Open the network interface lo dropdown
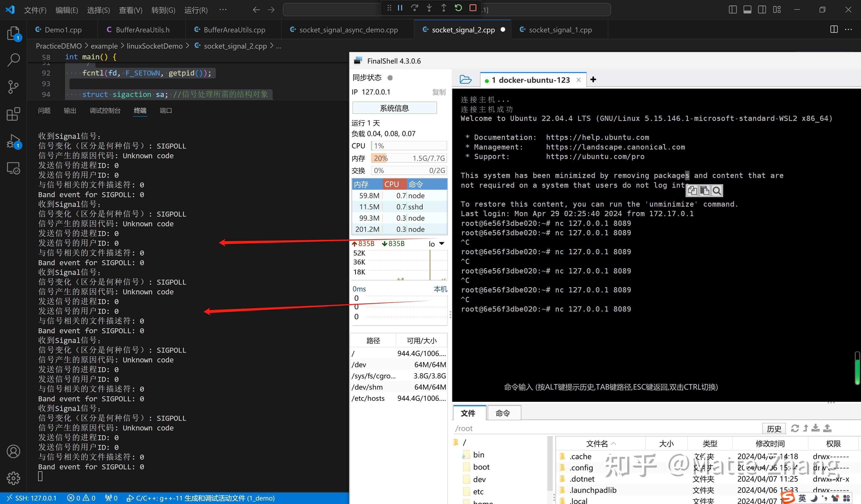 pos(441,244)
